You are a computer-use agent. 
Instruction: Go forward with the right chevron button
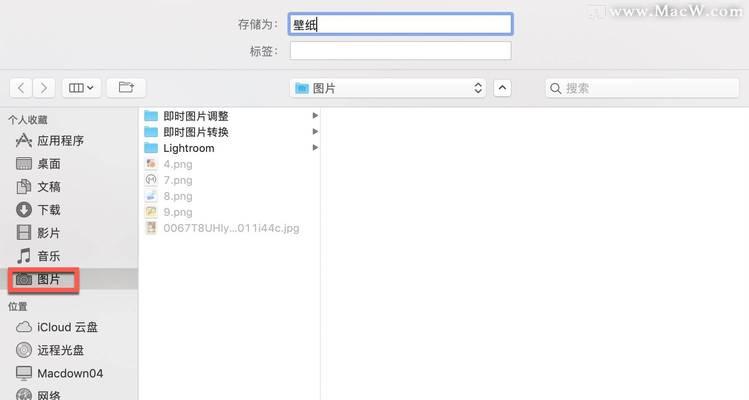(x=43, y=88)
